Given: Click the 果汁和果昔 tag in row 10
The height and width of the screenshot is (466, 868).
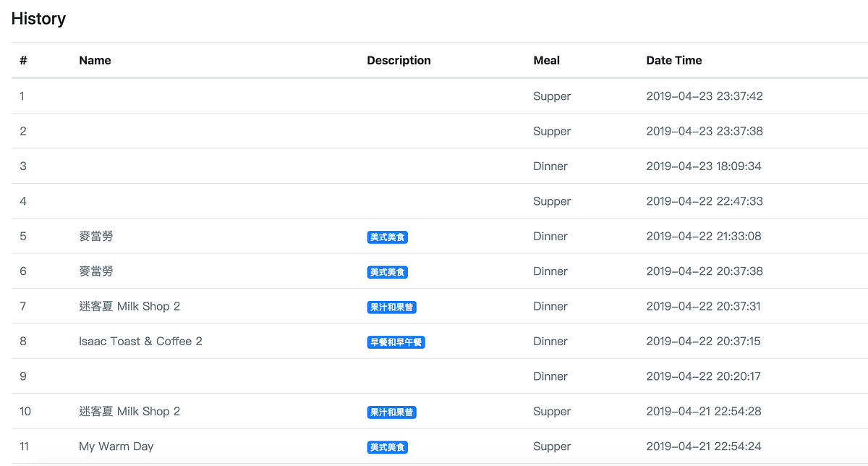Looking at the screenshot, I should (x=391, y=412).
